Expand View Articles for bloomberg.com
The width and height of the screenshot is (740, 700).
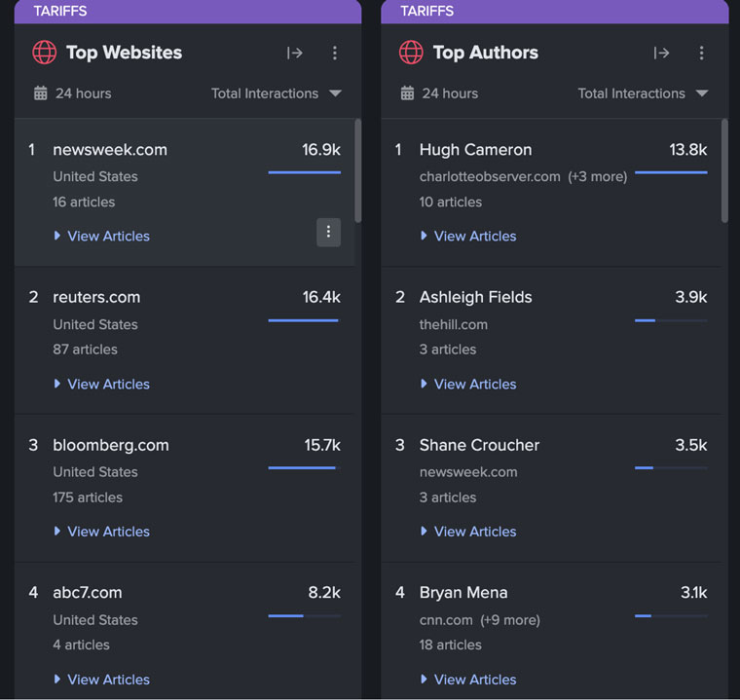pyautogui.click(x=102, y=532)
